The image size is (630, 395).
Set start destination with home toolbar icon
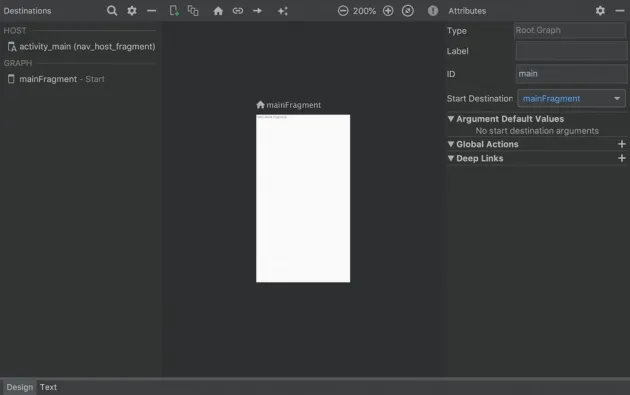tap(218, 11)
